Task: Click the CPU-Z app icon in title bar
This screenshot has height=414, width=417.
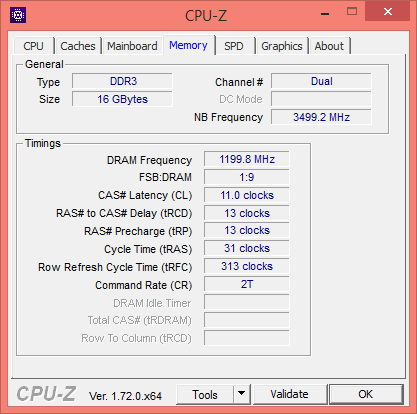Action: 18,15
